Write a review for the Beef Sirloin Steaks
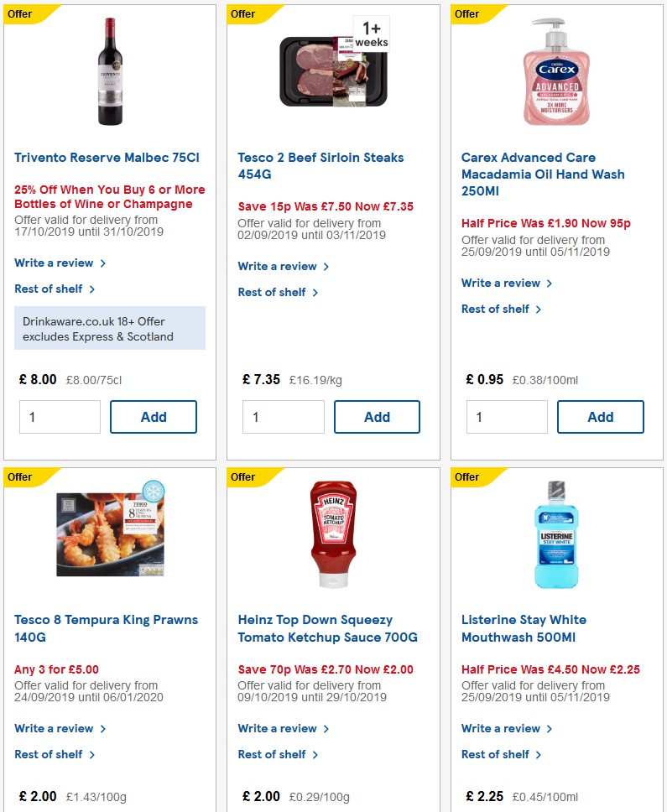This screenshot has height=812, width=667. tap(279, 265)
